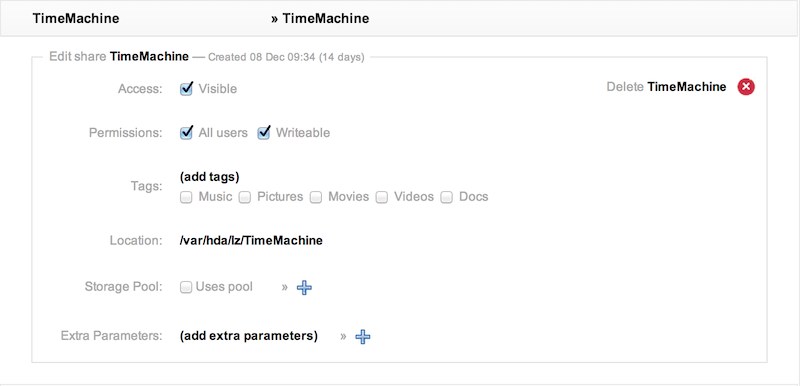This screenshot has width=800, height=386.
Task: Click the » TimeMachine path in header
Action: (320, 19)
